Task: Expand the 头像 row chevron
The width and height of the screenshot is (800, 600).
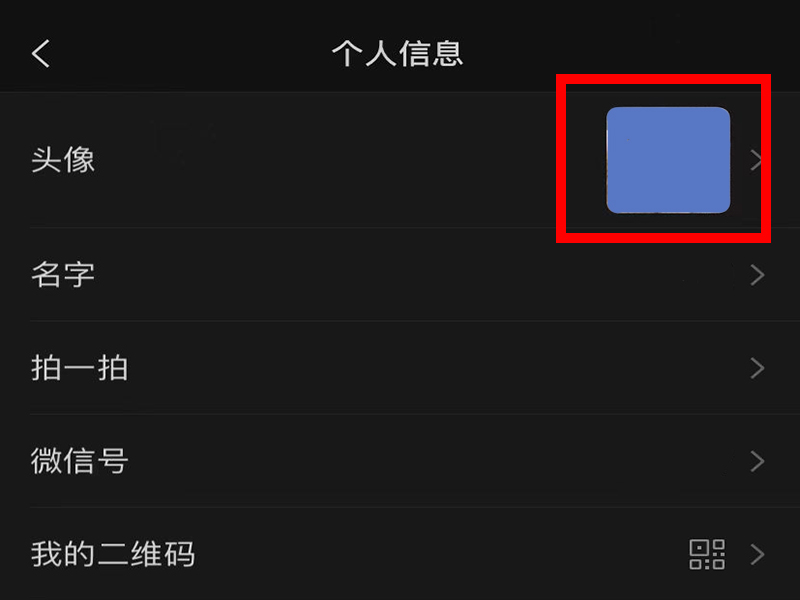Action: 757,160
